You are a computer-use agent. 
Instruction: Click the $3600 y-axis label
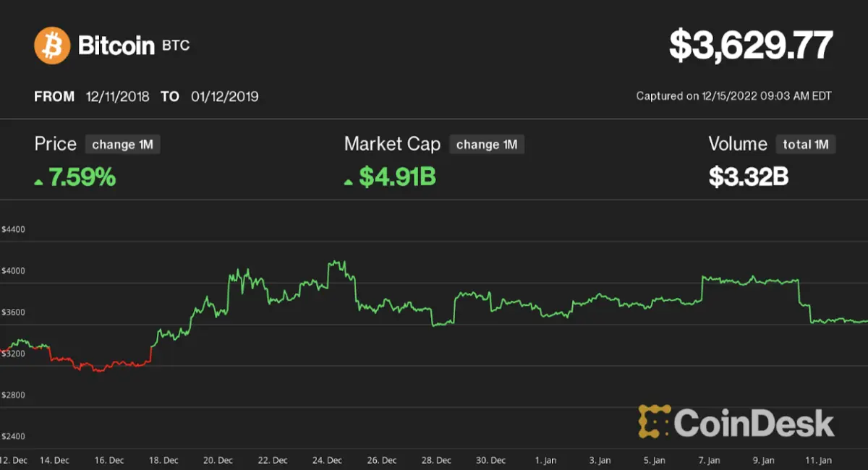[13, 312]
